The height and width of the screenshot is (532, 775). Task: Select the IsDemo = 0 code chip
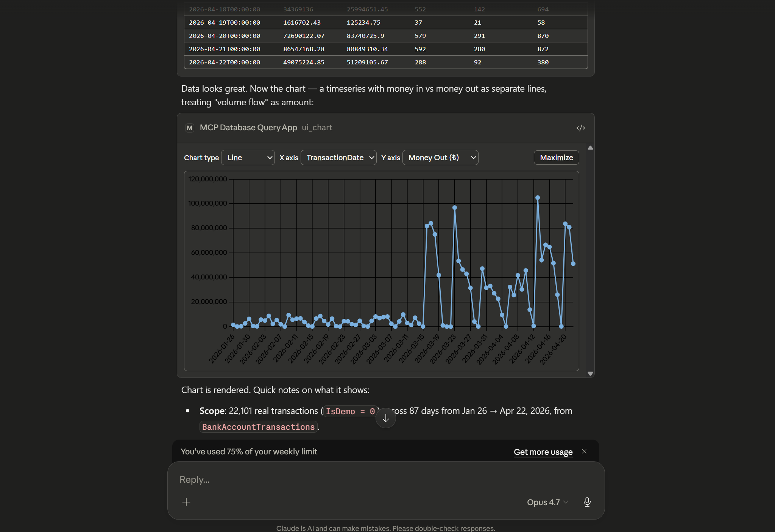click(x=349, y=411)
